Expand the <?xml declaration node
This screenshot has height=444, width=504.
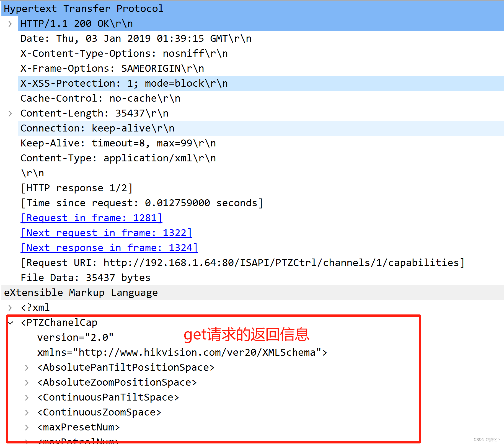(10, 308)
